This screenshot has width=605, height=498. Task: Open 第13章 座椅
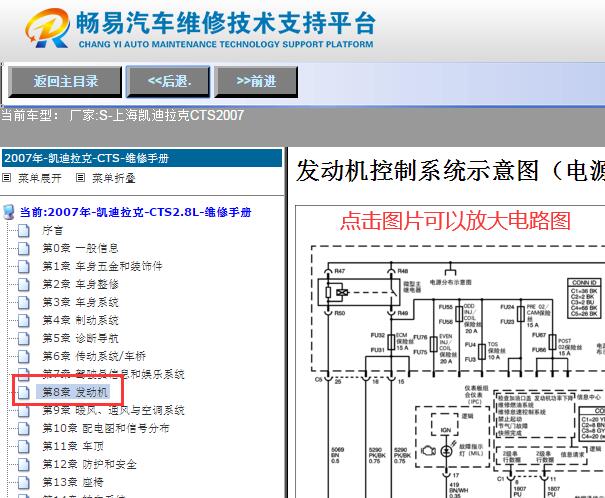[x=73, y=482]
